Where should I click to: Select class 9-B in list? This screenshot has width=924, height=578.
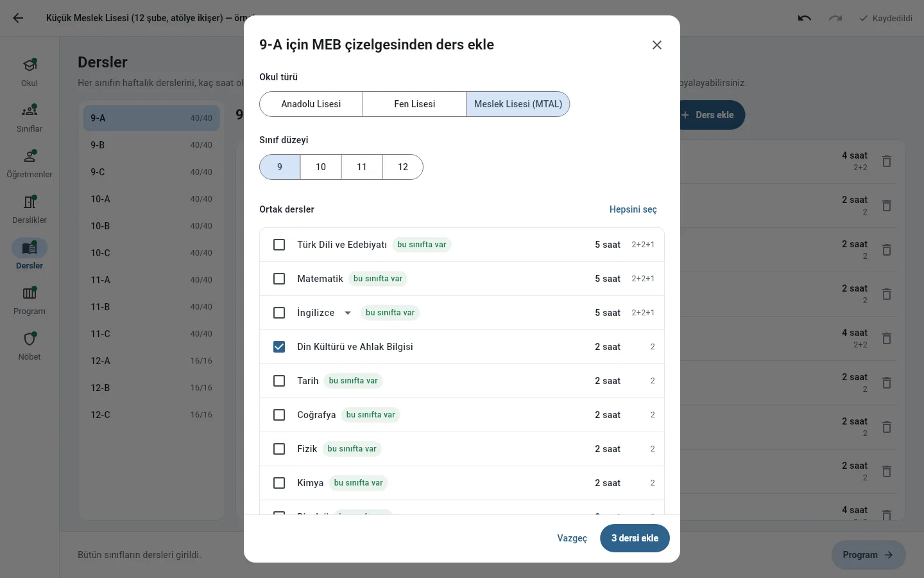(x=151, y=145)
